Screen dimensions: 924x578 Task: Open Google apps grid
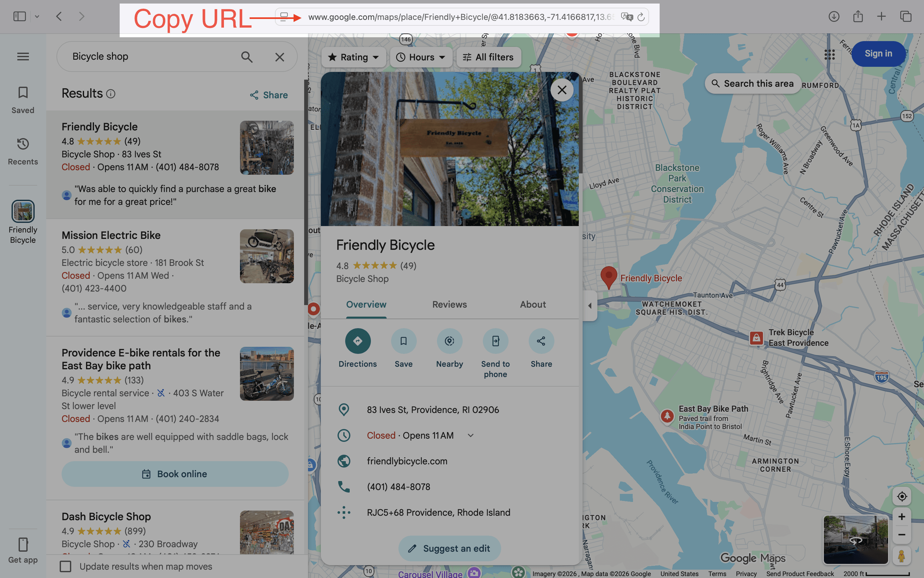coord(830,55)
